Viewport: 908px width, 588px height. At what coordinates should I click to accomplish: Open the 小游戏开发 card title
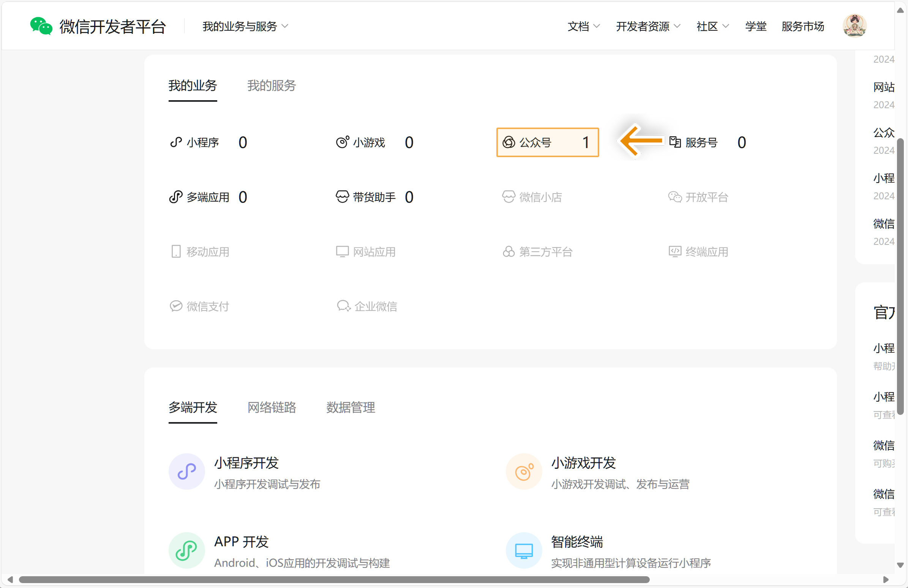pos(584,463)
